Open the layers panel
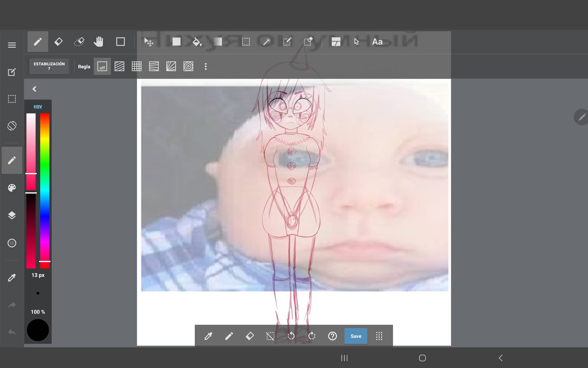Screen dimensions: 588x368 [12, 215]
